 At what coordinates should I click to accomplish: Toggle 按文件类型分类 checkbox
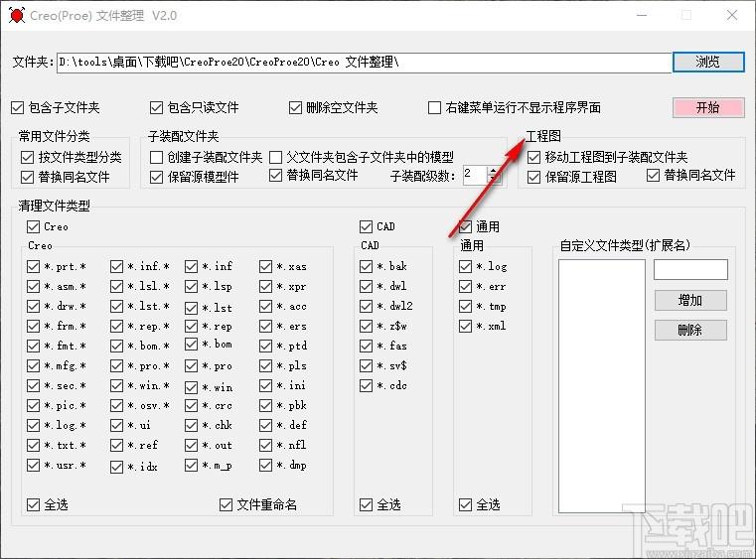tap(27, 157)
